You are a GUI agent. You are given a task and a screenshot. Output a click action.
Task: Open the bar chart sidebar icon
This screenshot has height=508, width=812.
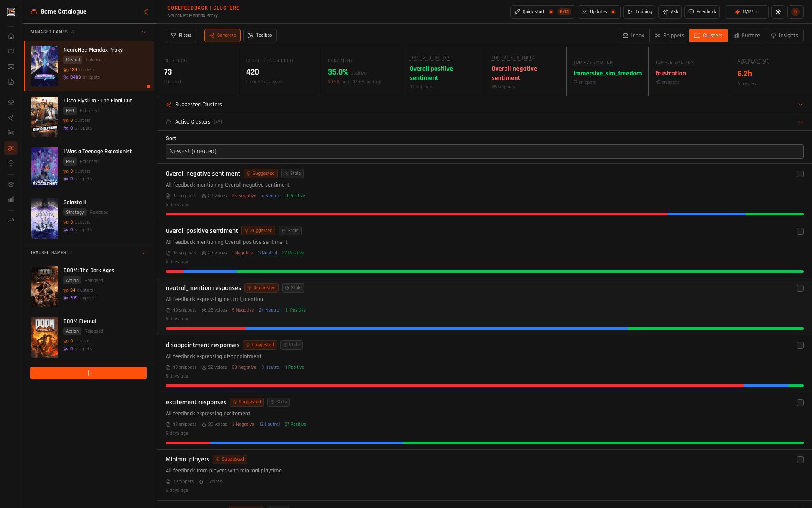click(x=11, y=199)
